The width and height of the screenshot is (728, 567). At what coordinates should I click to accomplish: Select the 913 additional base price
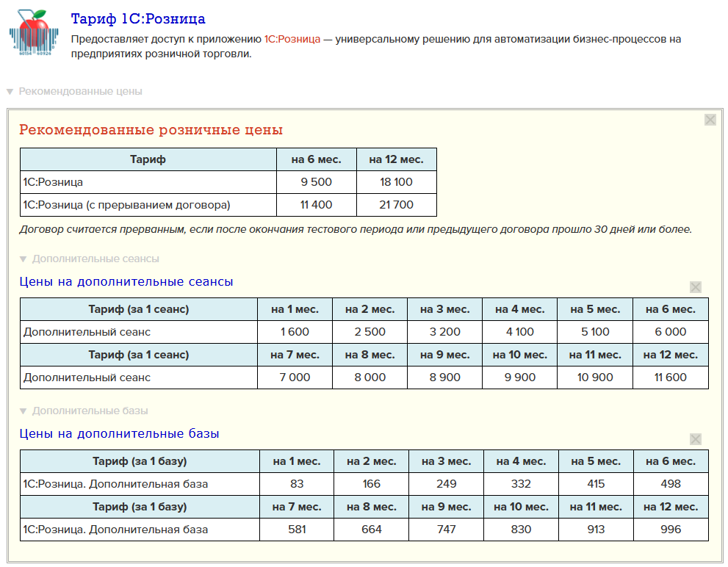(x=597, y=530)
